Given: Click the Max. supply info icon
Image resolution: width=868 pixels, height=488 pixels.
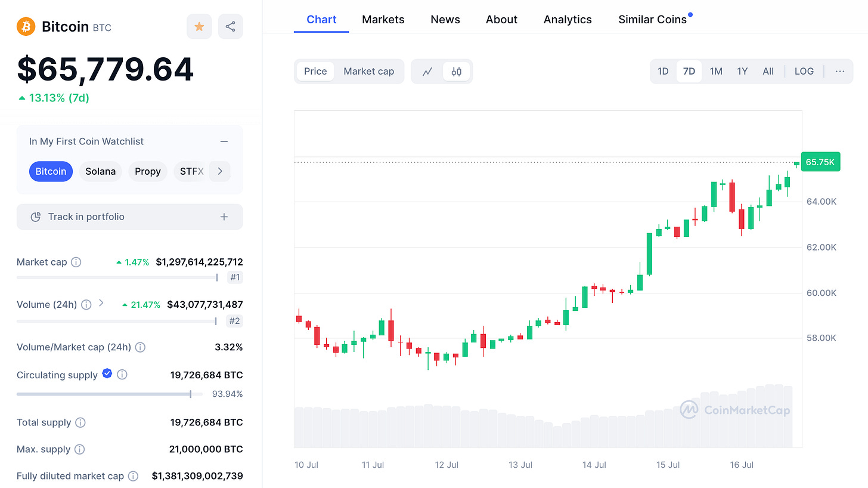Looking at the screenshot, I should (79, 449).
